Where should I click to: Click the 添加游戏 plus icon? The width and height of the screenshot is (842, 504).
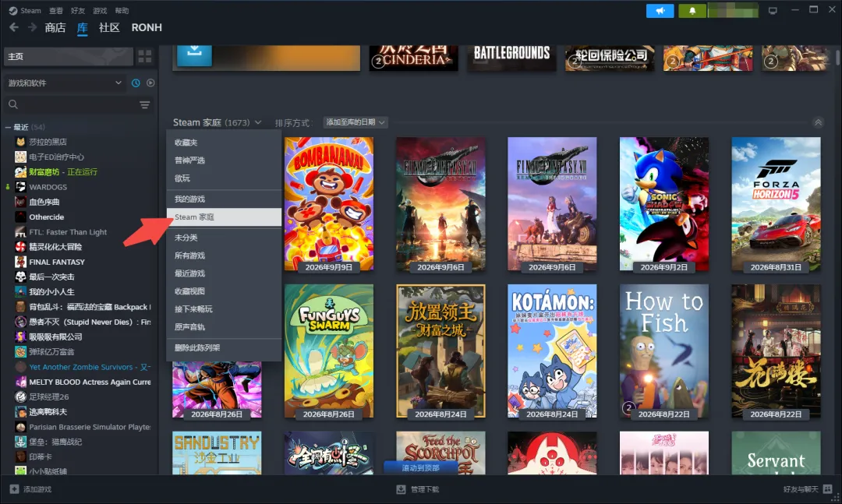point(15,489)
